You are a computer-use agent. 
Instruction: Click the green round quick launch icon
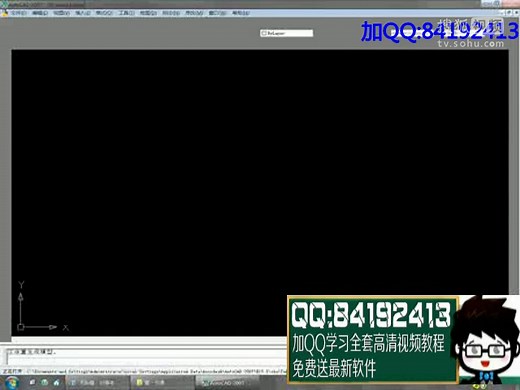pos(45,382)
